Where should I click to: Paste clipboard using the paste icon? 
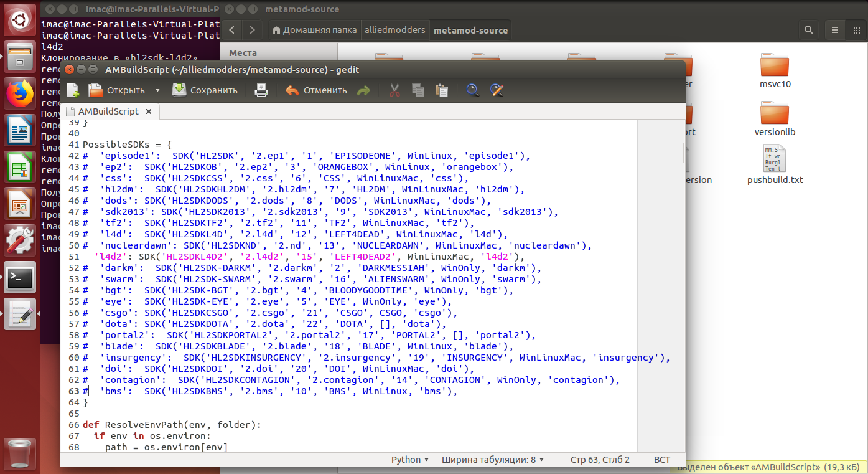(x=442, y=90)
